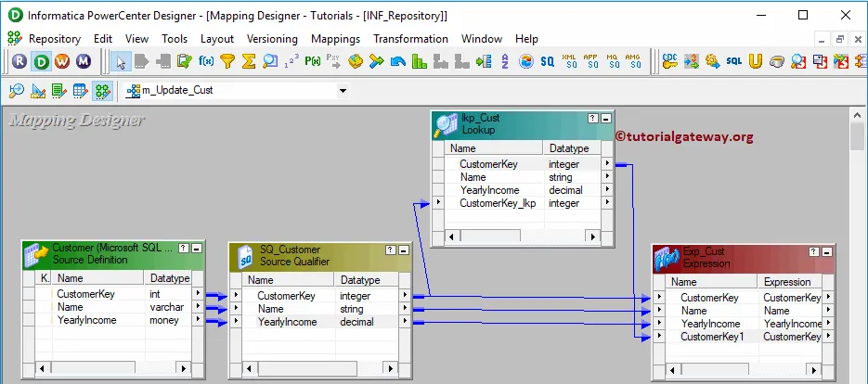Click the CustomerKey output port arrow in lkp_Cust
This screenshot has height=384, width=868.
[x=607, y=164]
